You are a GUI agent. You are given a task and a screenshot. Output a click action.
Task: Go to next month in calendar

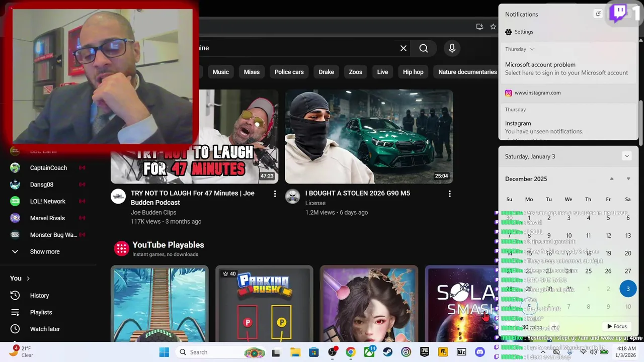[x=628, y=179]
